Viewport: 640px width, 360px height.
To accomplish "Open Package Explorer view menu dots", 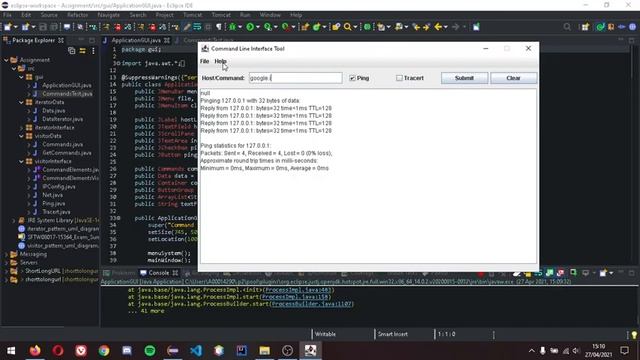I will (93, 51).
